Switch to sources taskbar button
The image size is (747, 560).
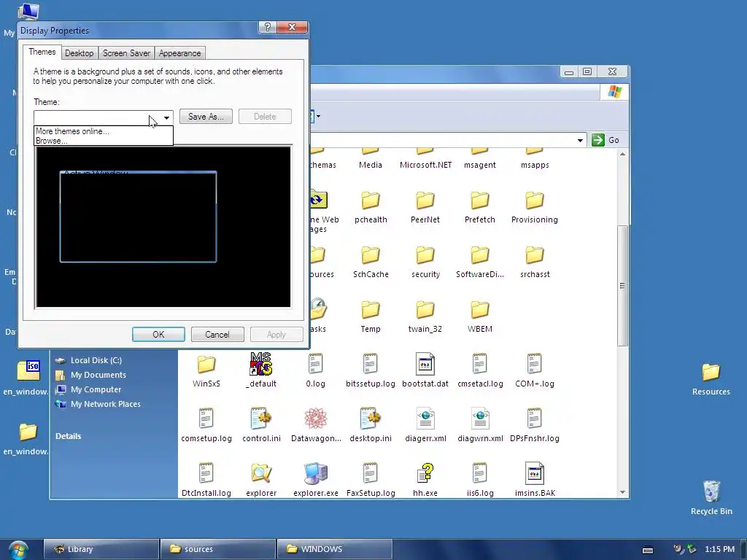pos(218,549)
